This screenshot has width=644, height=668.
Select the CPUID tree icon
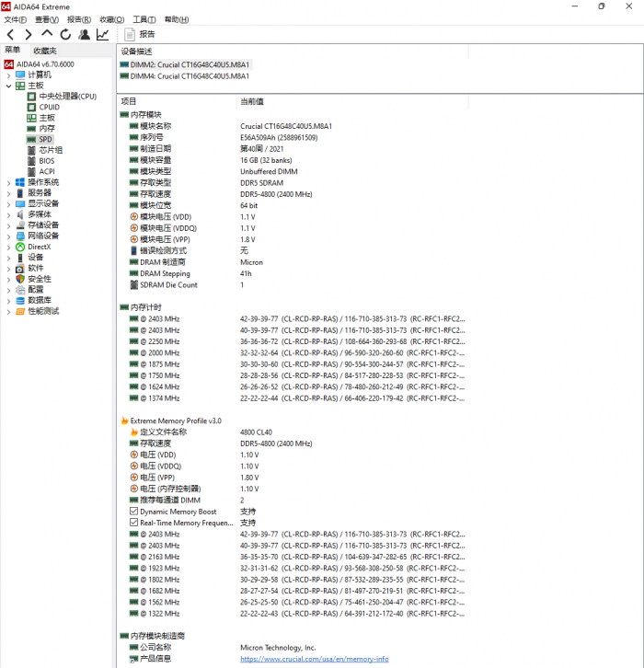[31, 107]
